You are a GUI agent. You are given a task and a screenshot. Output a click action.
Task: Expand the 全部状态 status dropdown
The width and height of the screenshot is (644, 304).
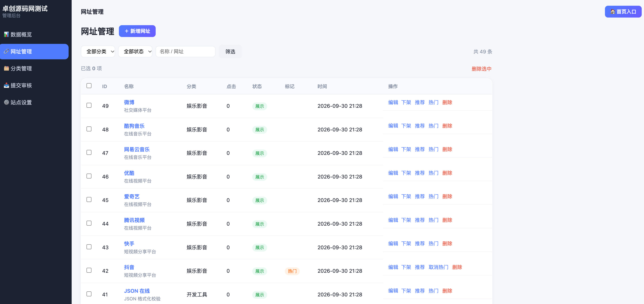tap(135, 51)
